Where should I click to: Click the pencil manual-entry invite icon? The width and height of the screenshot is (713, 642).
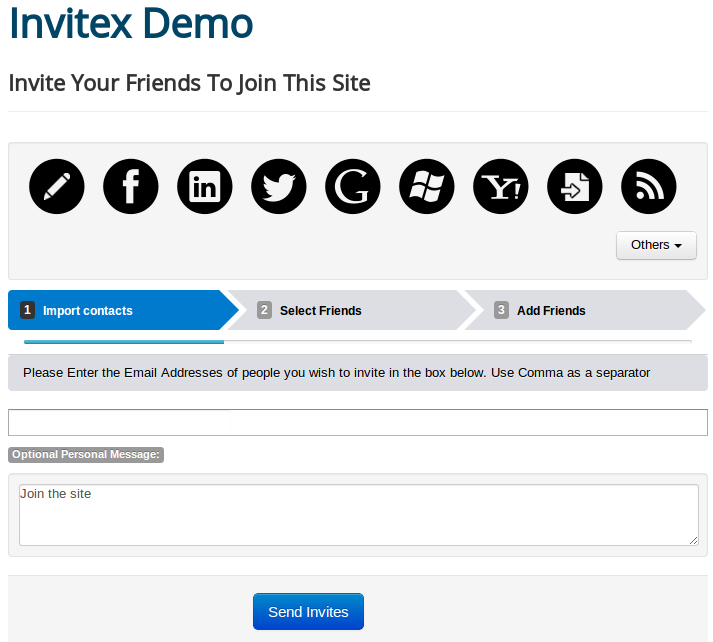[57, 186]
